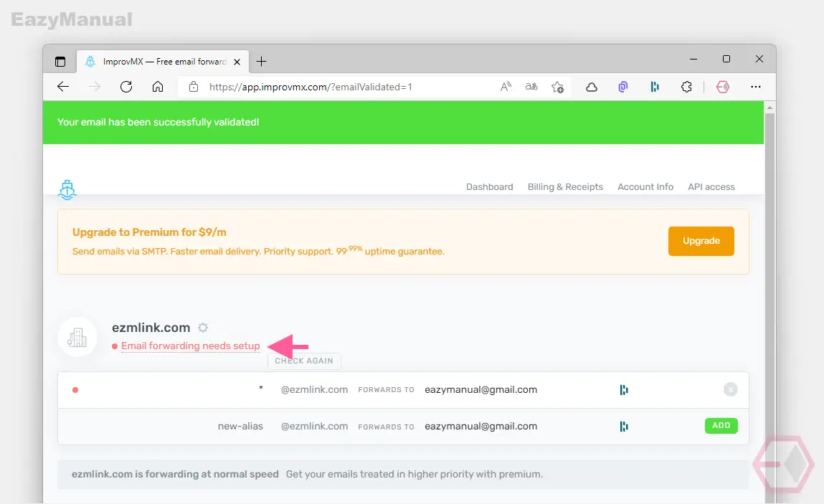Remove the wildcard alias with x icon
Screen dimensions: 824x504
731,389
